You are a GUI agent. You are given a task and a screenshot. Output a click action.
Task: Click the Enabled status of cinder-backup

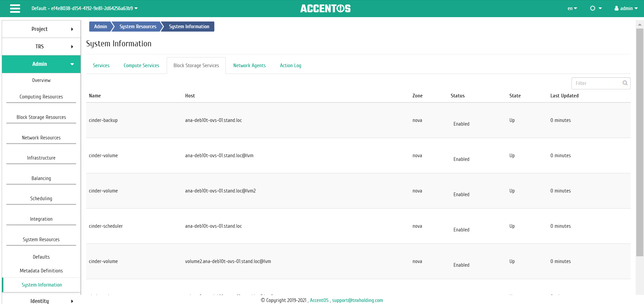(461, 124)
